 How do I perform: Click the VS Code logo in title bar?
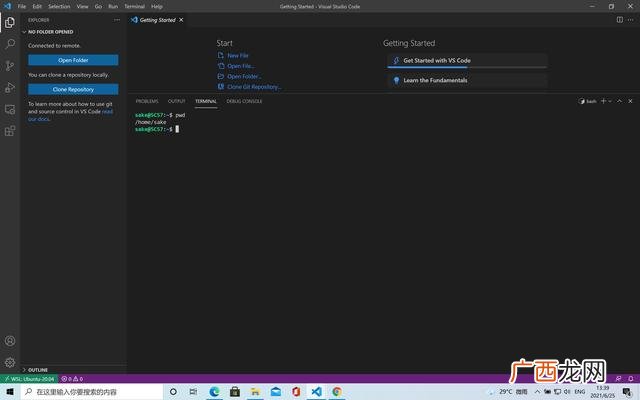tap(7, 6)
